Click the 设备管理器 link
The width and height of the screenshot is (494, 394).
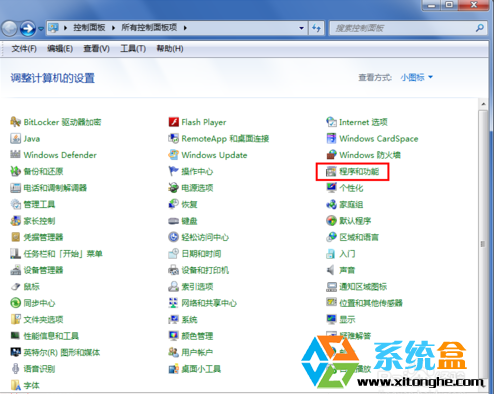click(43, 270)
